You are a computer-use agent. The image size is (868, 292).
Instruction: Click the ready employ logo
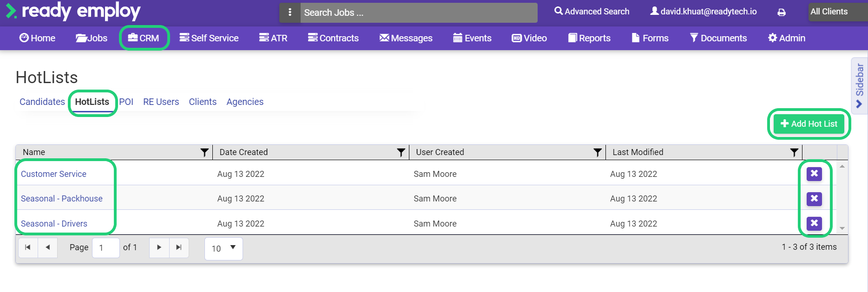(73, 11)
